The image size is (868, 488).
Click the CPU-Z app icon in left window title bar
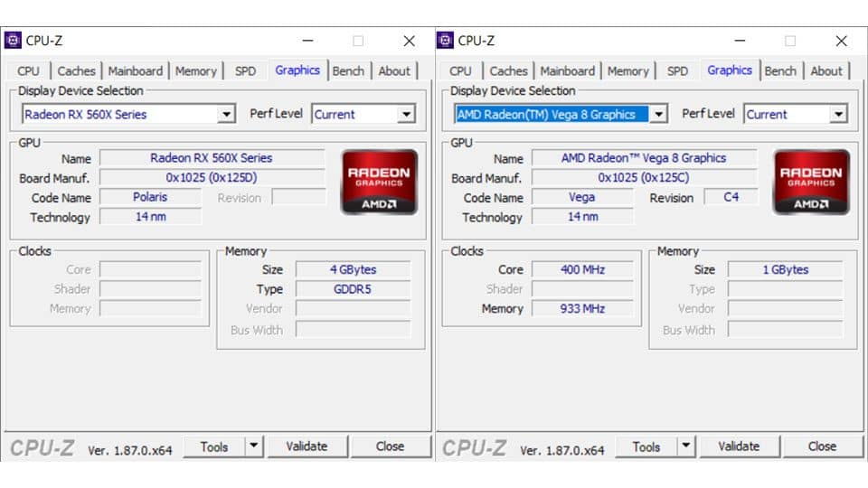[13, 41]
